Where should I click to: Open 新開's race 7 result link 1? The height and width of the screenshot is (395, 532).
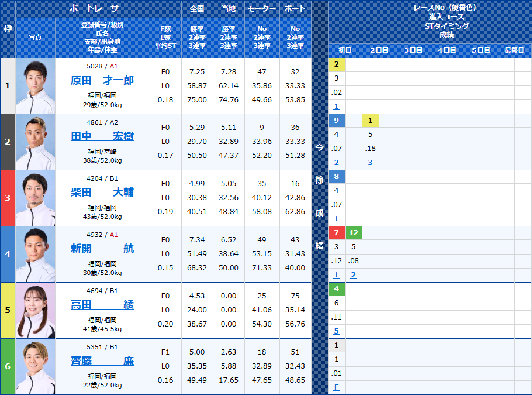[336, 275]
